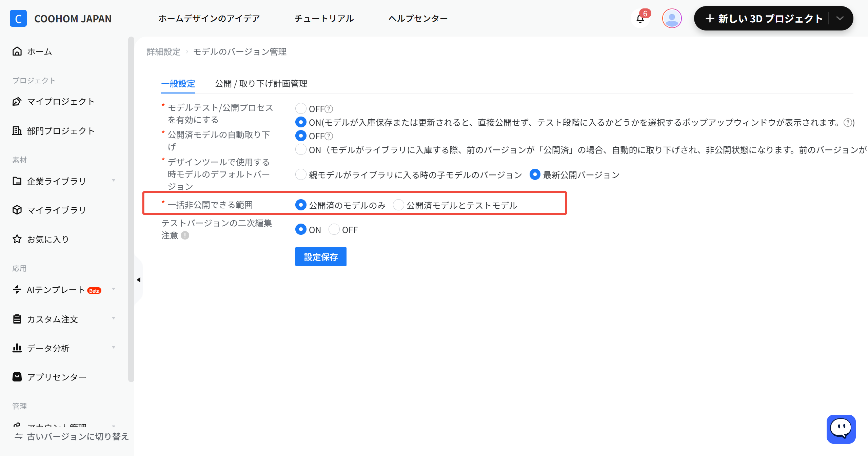Viewport: 868px width, 456px height.
Task: Click the switch-version arrows icon
Action: 19,436
